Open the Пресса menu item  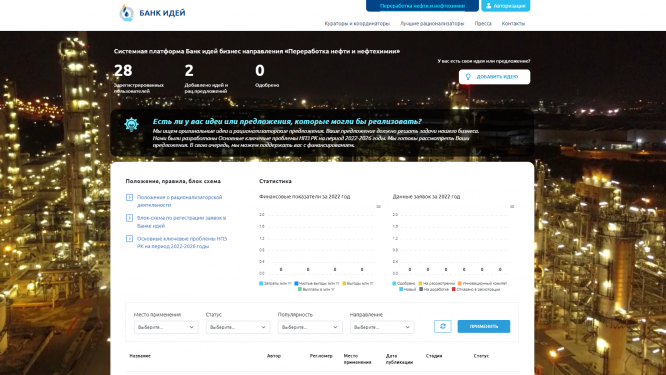[483, 24]
